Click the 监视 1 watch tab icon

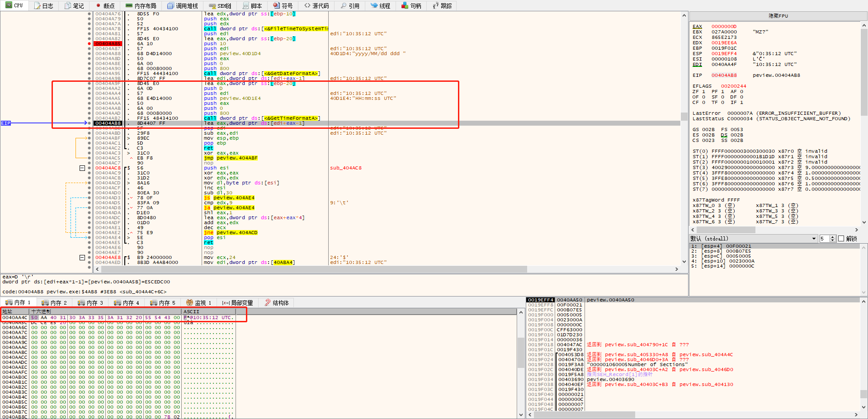click(189, 302)
